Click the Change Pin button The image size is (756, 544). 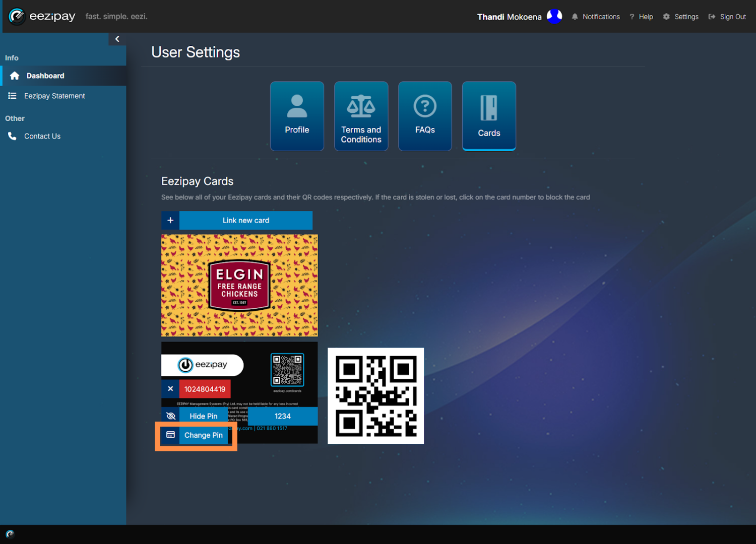click(x=204, y=435)
